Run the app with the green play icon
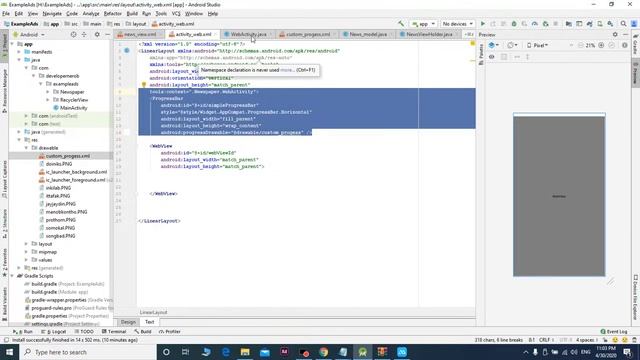Screen dimensions: 640x360 483,24
